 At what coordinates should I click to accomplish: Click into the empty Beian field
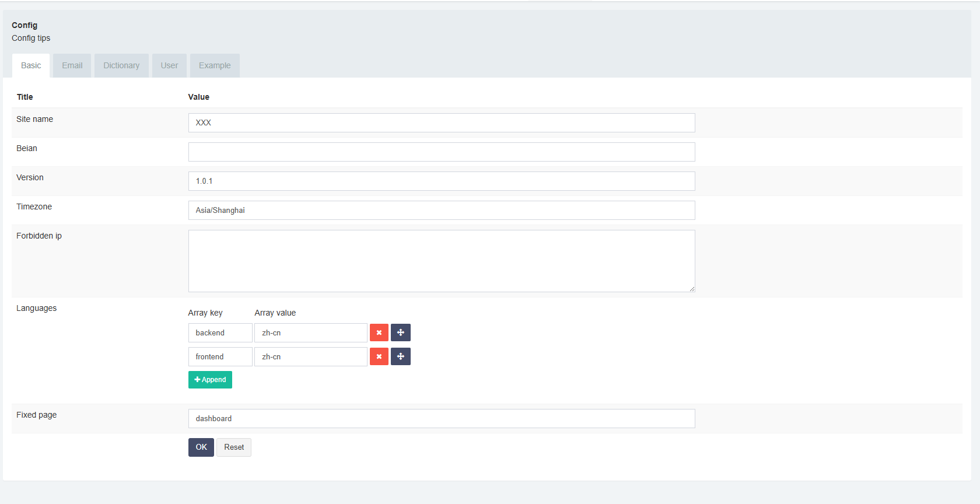click(x=442, y=152)
